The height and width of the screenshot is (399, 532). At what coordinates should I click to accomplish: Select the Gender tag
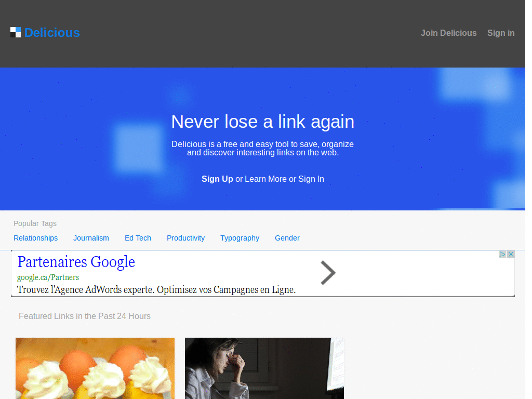(x=287, y=238)
